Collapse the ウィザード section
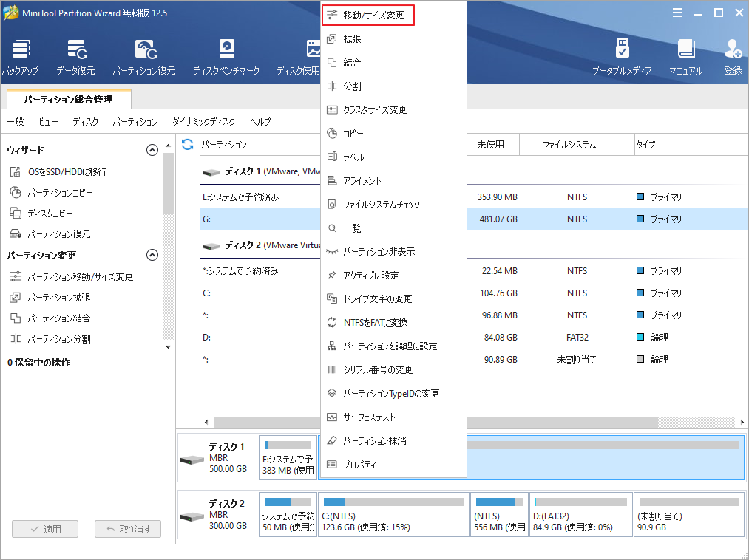749x560 pixels. click(x=152, y=149)
